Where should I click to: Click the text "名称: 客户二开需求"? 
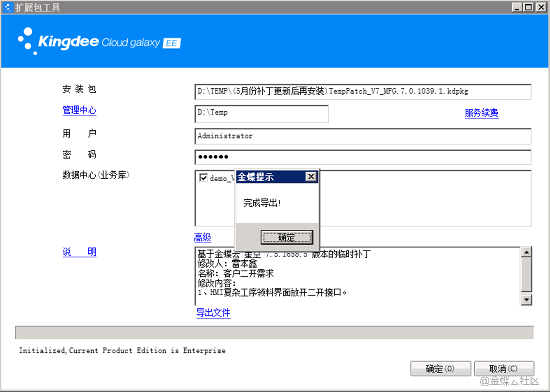pyautogui.click(x=236, y=273)
